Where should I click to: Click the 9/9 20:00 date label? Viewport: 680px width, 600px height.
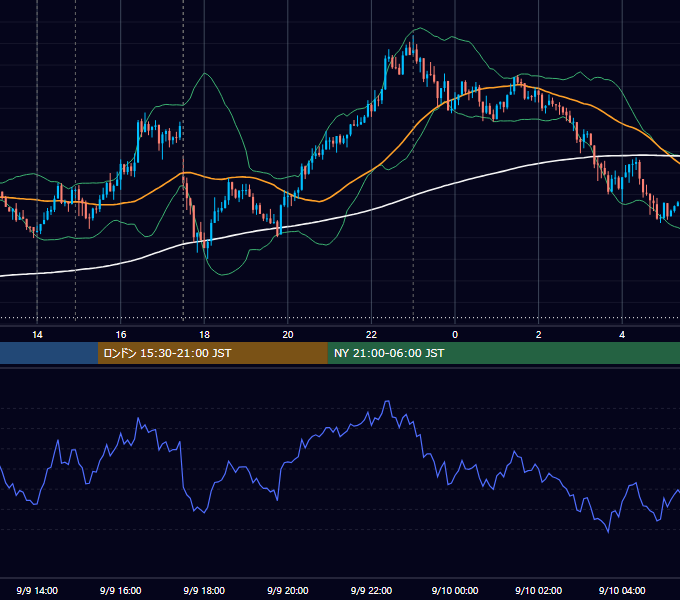pyautogui.click(x=288, y=590)
